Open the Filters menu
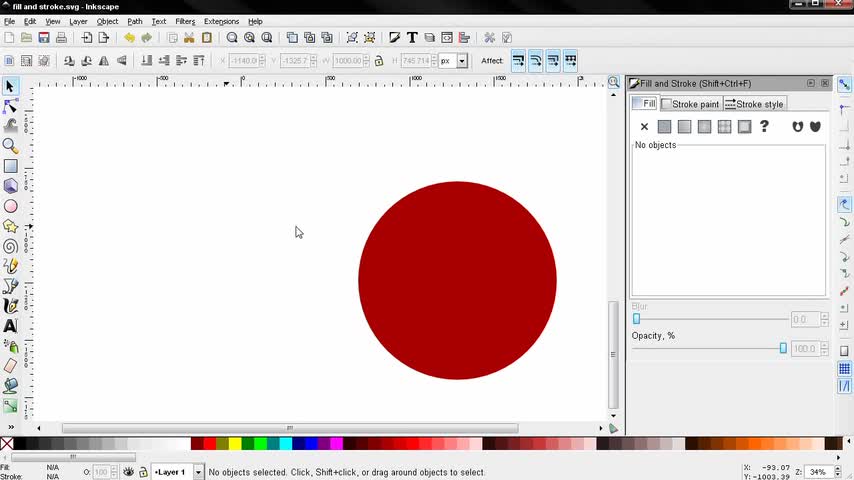Image resolution: width=854 pixels, height=480 pixels. tap(185, 21)
